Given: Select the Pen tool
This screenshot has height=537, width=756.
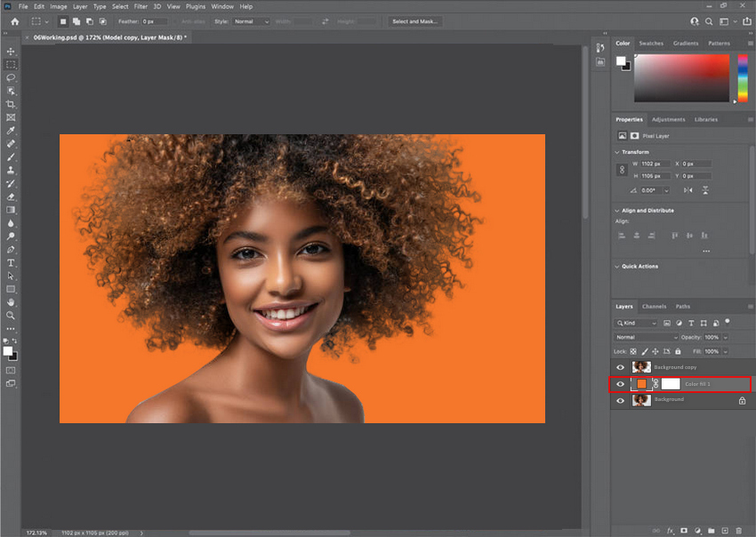Looking at the screenshot, I should tap(11, 250).
